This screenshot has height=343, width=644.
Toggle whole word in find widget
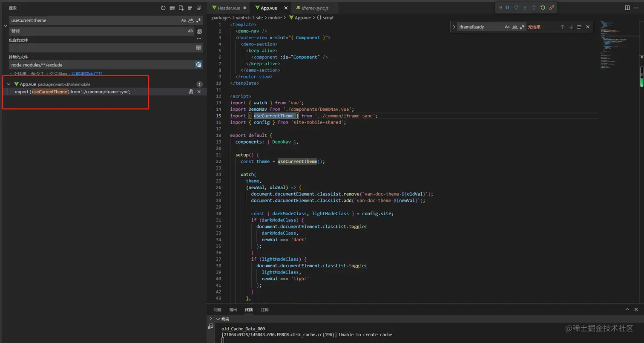(515, 27)
